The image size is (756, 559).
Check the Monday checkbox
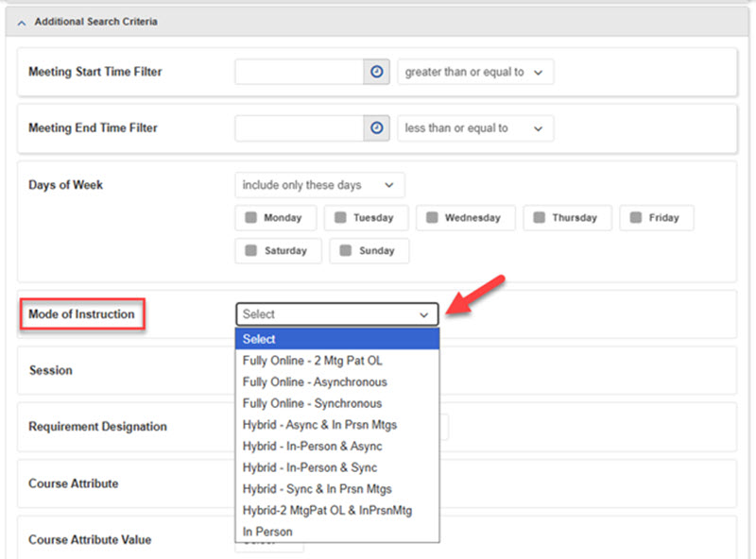click(251, 217)
